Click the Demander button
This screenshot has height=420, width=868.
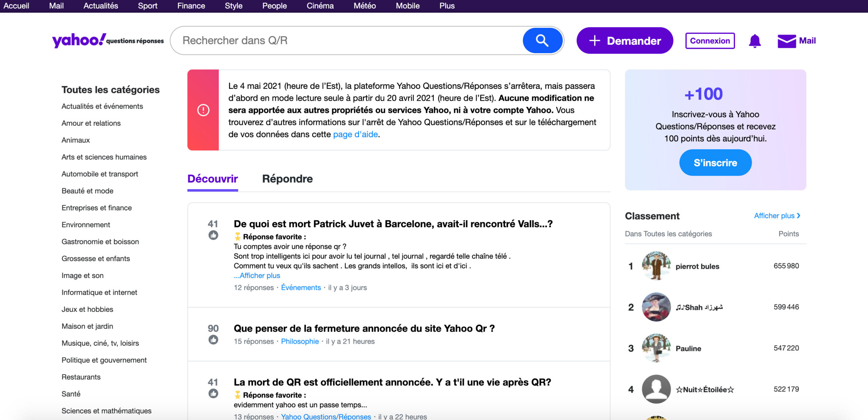(625, 41)
